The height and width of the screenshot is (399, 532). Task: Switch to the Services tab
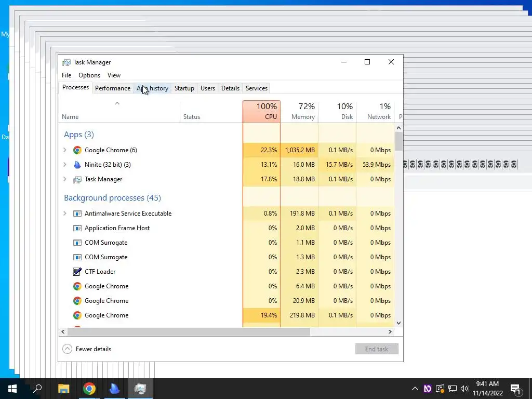(257, 88)
